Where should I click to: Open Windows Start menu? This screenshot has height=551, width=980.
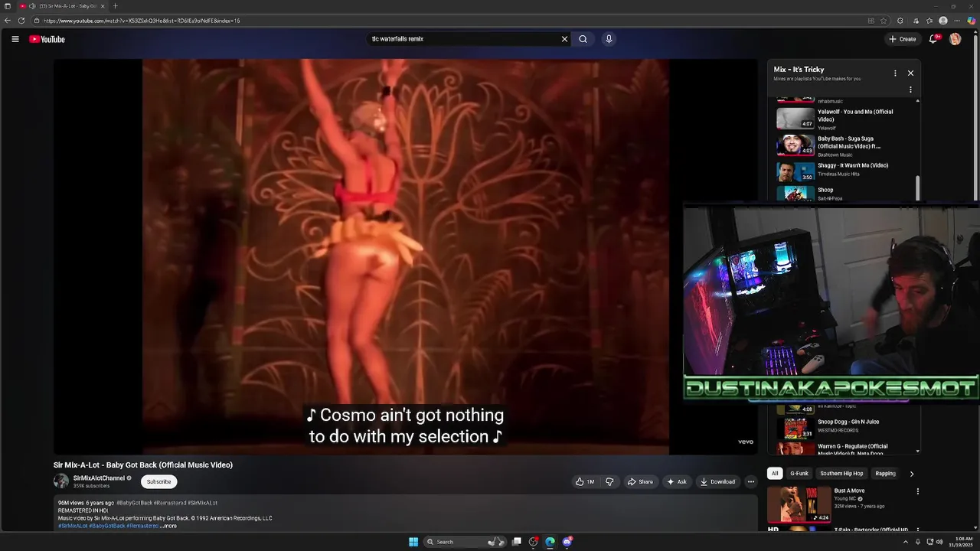pyautogui.click(x=413, y=542)
